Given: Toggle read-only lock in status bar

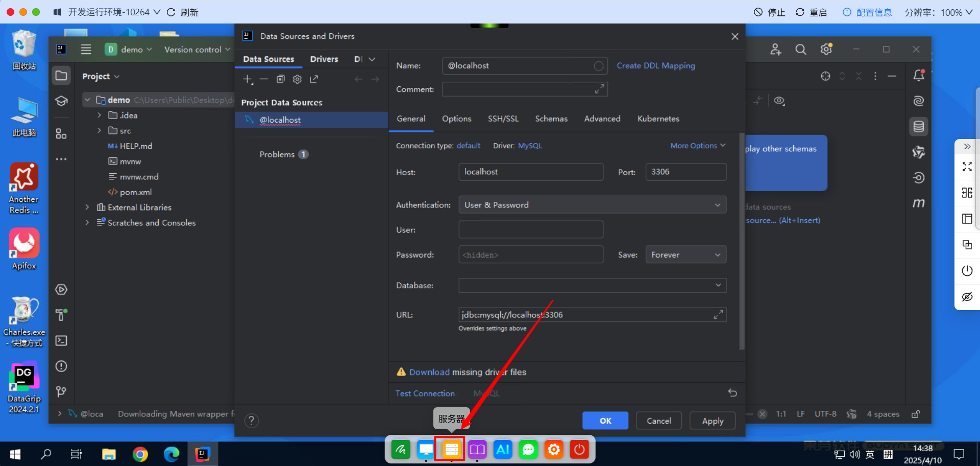Looking at the screenshot, I should [916, 414].
